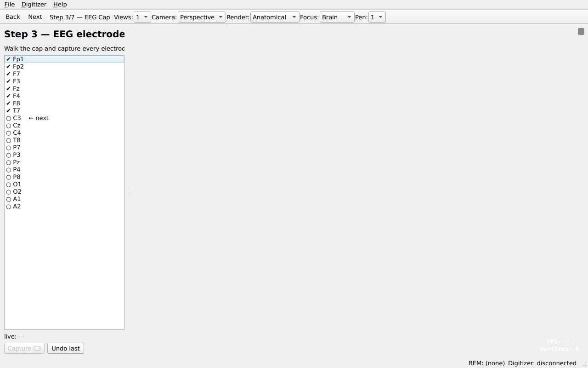Click the Capture C3 button
This screenshot has height=368, width=588.
point(24,349)
